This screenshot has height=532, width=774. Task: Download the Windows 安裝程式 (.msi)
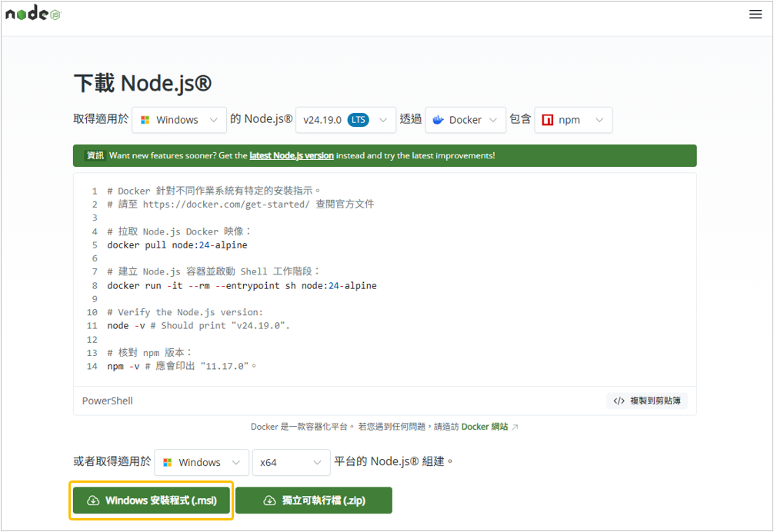tap(152, 500)
